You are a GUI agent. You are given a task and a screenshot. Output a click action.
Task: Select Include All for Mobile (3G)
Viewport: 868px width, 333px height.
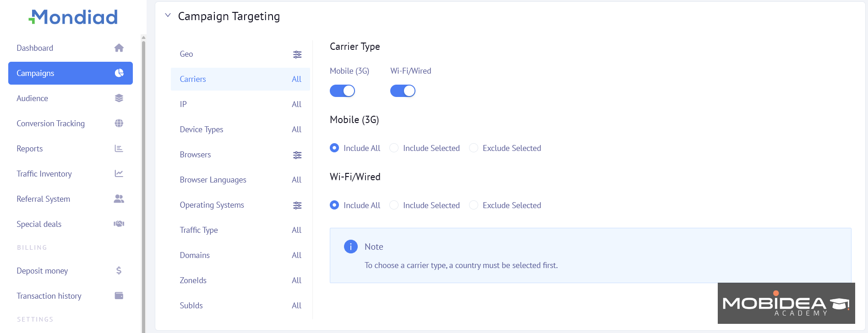tap(334, 148)
